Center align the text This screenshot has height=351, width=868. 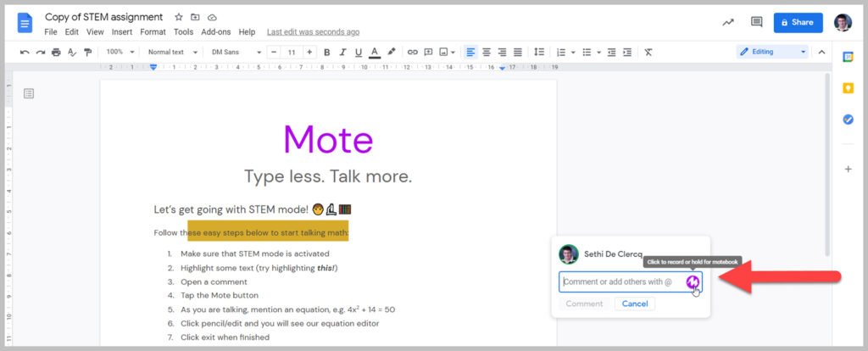click(486, 52)
